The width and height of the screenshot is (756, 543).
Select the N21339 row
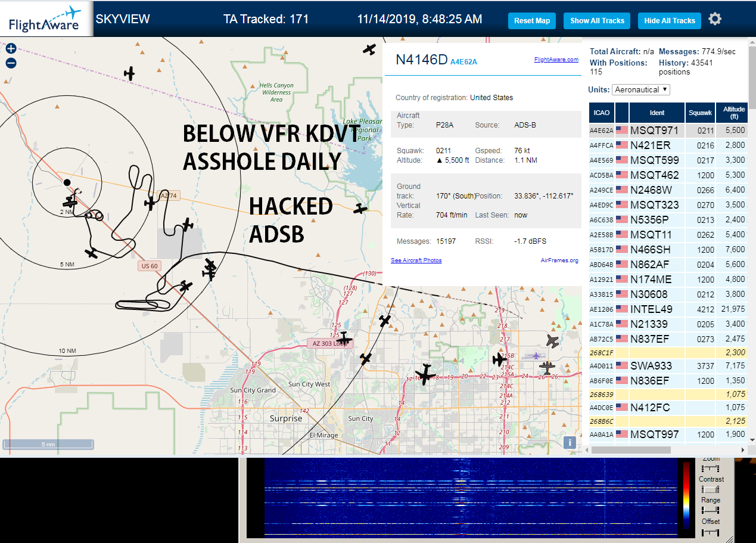(668, 324)
